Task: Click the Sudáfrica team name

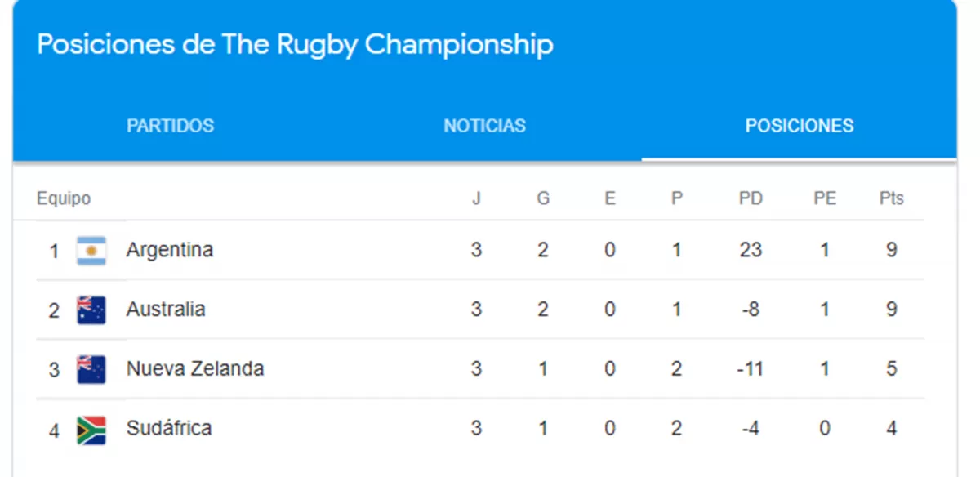Action: click(x=167, y=427)
